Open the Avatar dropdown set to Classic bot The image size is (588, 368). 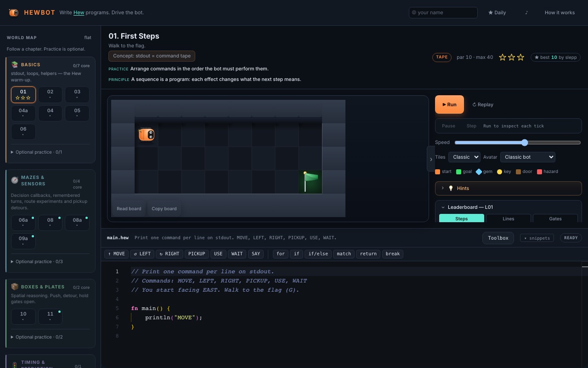528,157
